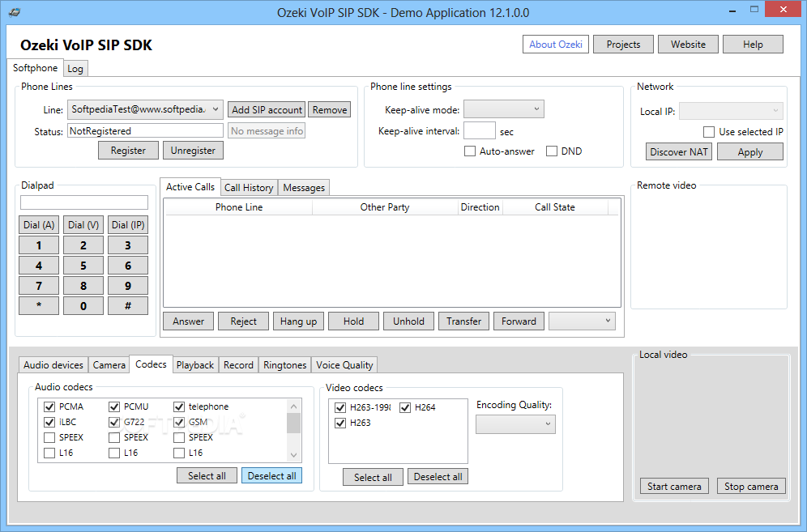Viewport: 807px width, 532px height.
Task: Select the Softphone tab
Action: (x=35, y=68)
